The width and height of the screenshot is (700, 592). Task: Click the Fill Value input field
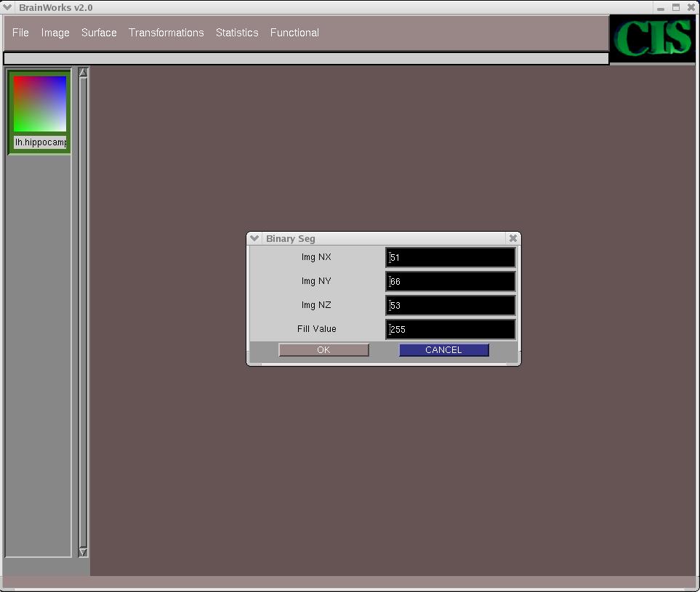pyautogui.click(x=451, y=329)
